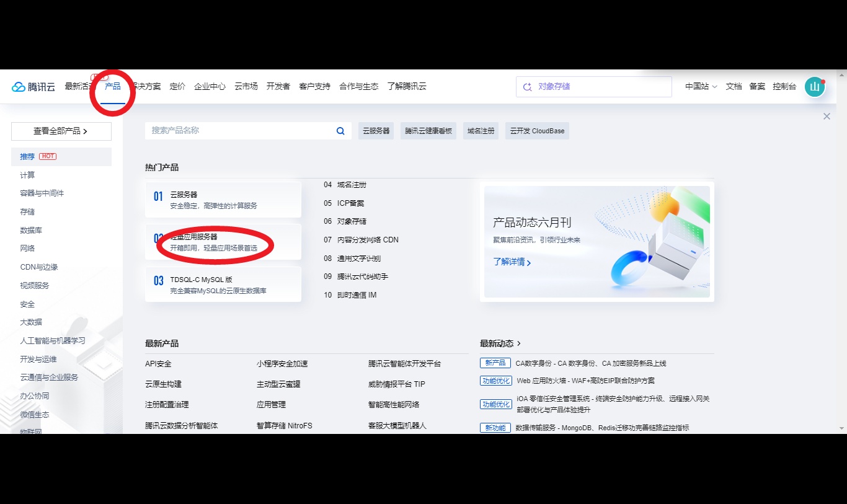Click the 备案 link

click(757, 87)
